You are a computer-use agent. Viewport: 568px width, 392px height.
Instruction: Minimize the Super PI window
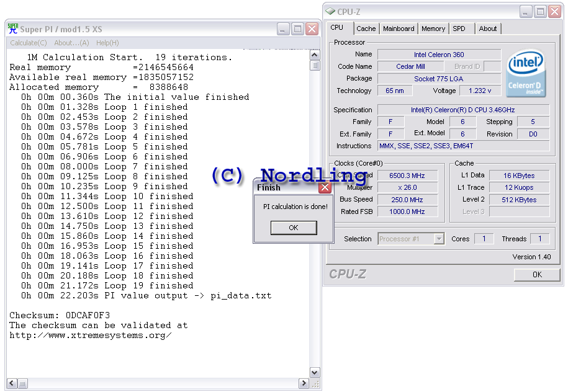(x=283, y=29)
